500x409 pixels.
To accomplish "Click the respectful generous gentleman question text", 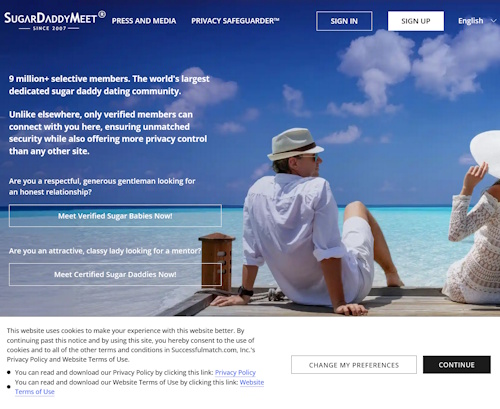I will 102,186.
